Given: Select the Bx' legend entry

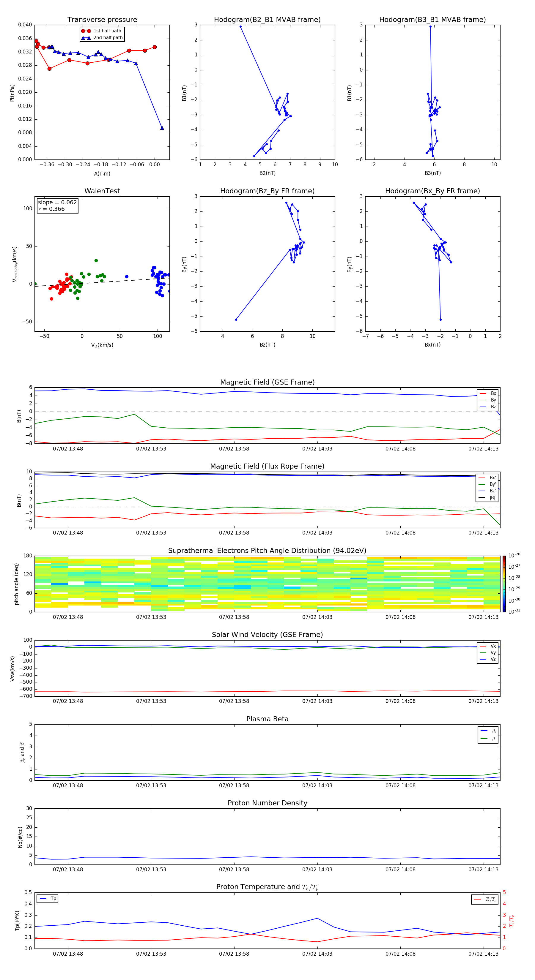Looking at the screenshot, I should (x=487, y=478).
